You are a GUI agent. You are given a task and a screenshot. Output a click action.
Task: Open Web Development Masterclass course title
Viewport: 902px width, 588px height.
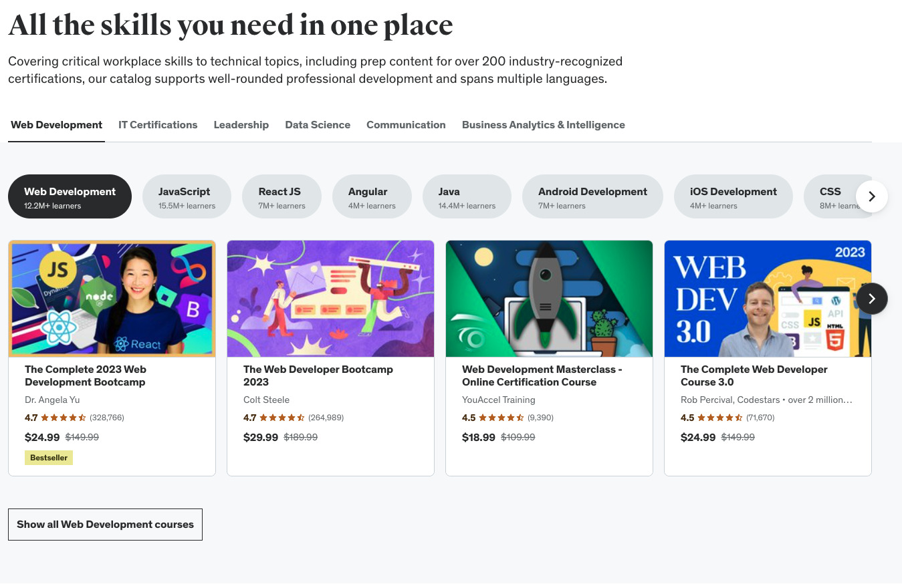(x=542, y=376)
